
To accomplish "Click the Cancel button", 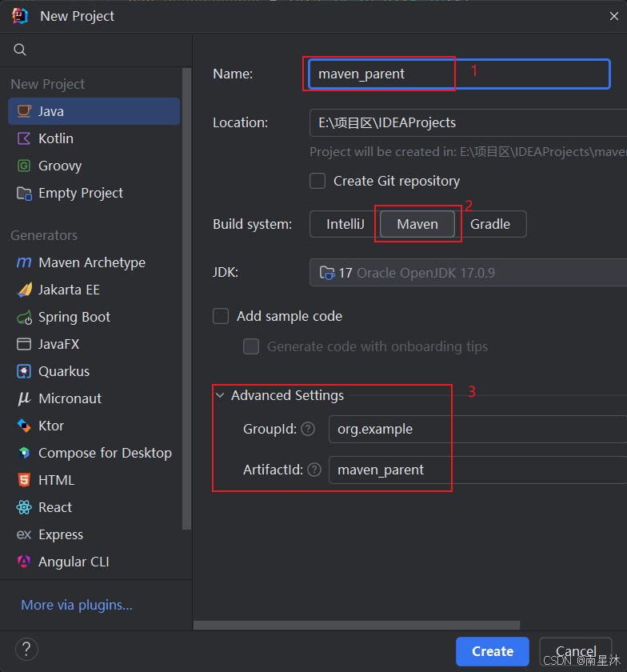I will (x=576, y=651).
